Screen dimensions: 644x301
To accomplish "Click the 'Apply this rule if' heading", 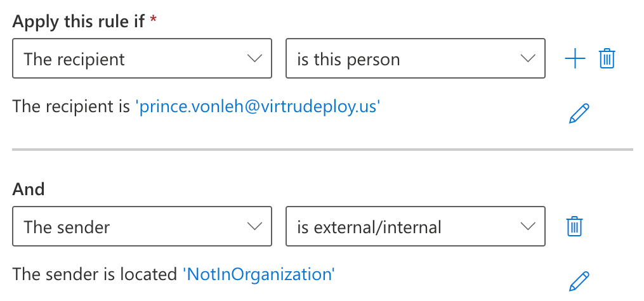I will click(x=79, y=22).
